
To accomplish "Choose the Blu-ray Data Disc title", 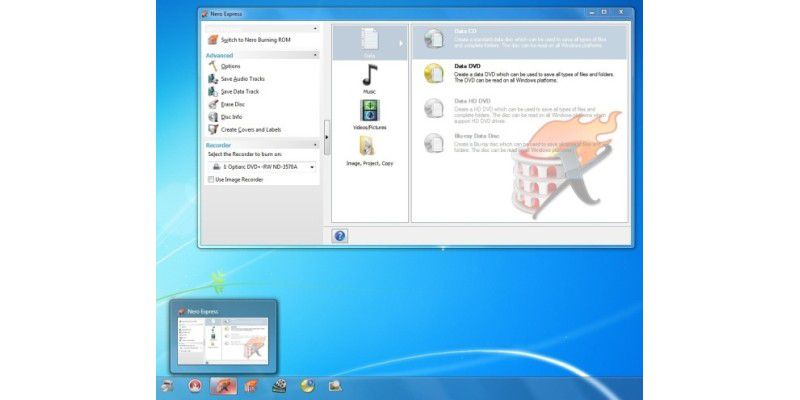I will (x=477, y=136).
